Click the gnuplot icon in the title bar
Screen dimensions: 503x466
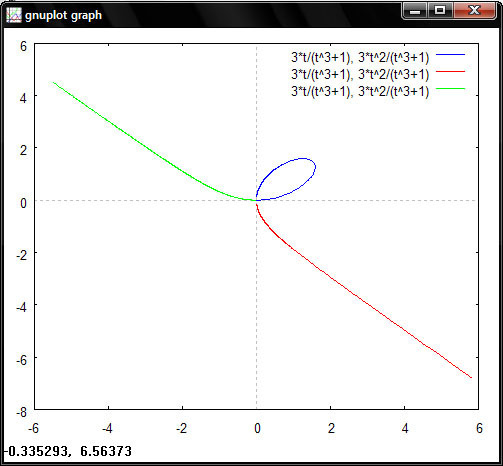pos(14,15)
